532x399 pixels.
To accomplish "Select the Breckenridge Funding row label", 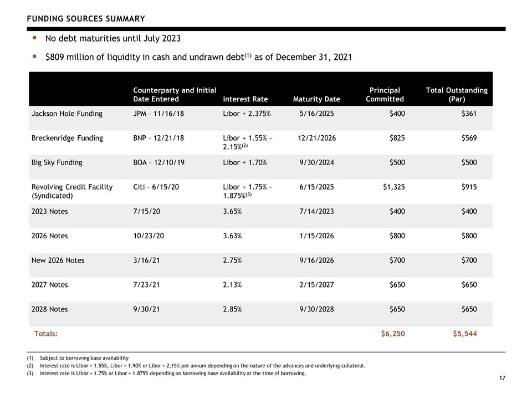I will point(67,138).
